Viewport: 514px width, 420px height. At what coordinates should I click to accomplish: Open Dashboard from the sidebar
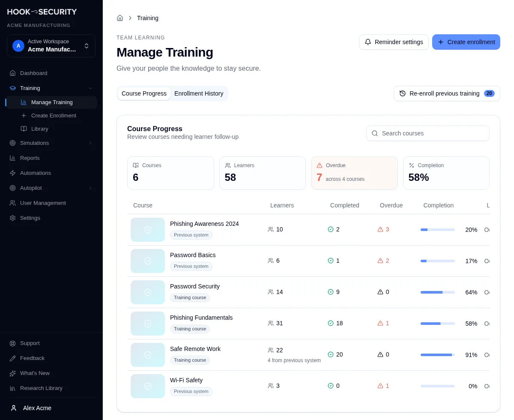pyautogui.click(x=51, y=73)
